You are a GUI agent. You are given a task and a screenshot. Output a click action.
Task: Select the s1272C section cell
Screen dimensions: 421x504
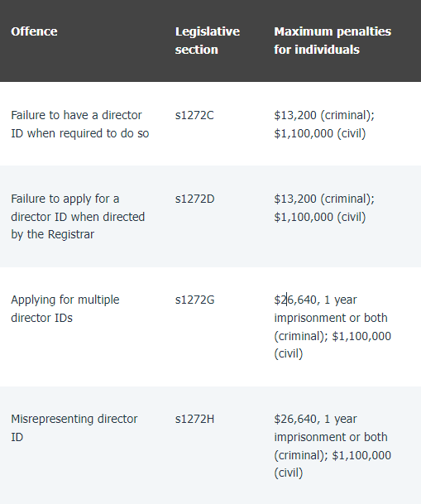pos(194,115)
